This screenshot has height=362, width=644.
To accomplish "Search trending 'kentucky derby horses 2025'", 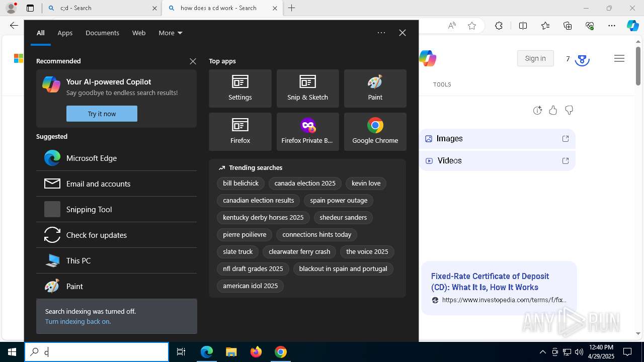I will click(x=263, y=218).
